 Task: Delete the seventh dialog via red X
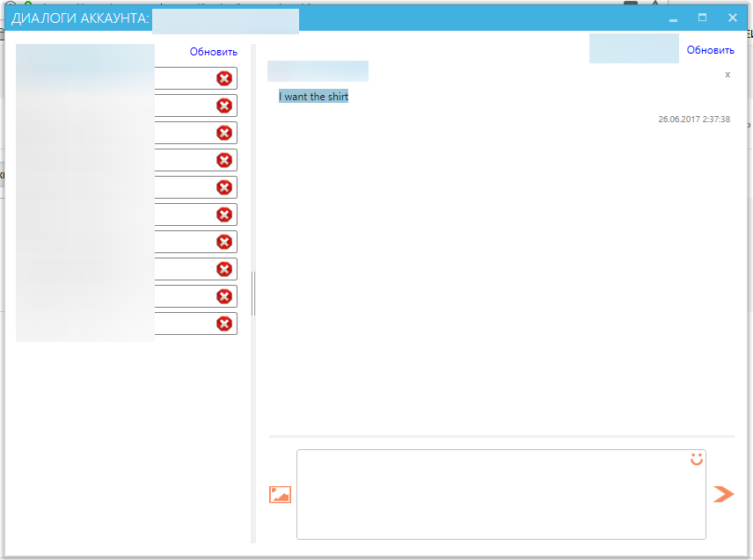[x=224, y=242]
